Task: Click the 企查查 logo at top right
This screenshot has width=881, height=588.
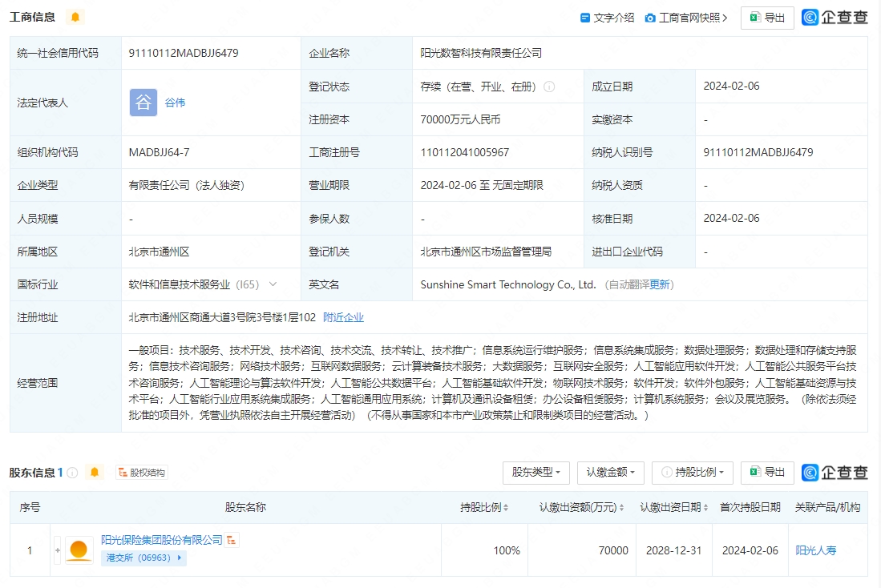Action: (835, 17)
